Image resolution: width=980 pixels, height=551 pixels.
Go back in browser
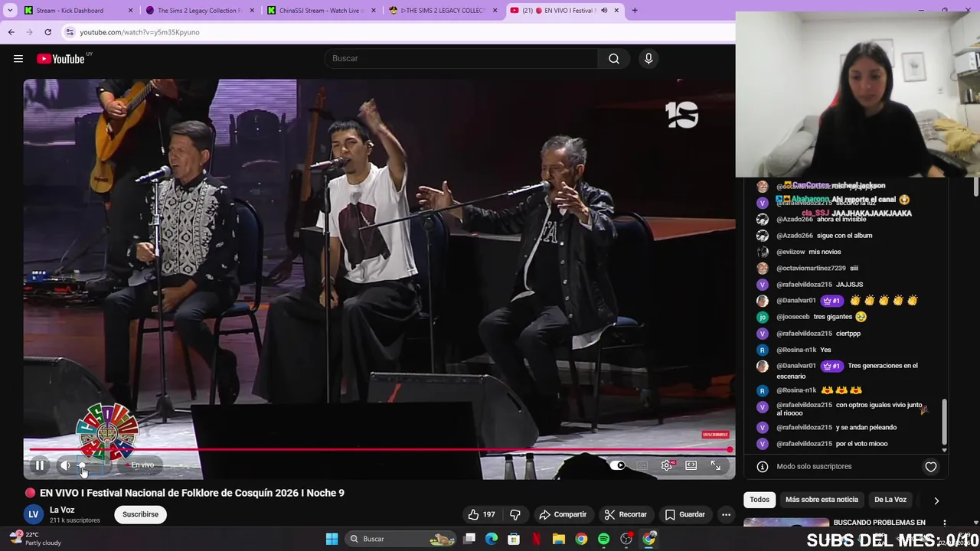11,32
